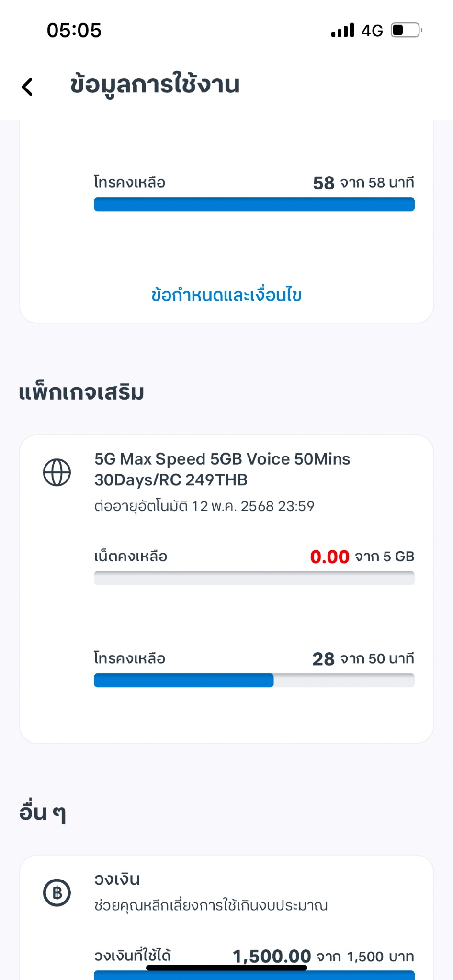Tap the signal strength bars icon
453x980 pixels.
tap(342, 30)
